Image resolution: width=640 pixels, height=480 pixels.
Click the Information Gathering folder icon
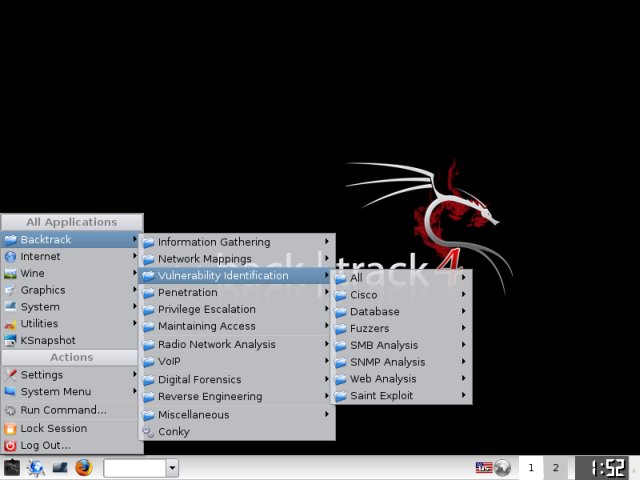[x=148, y=242]
